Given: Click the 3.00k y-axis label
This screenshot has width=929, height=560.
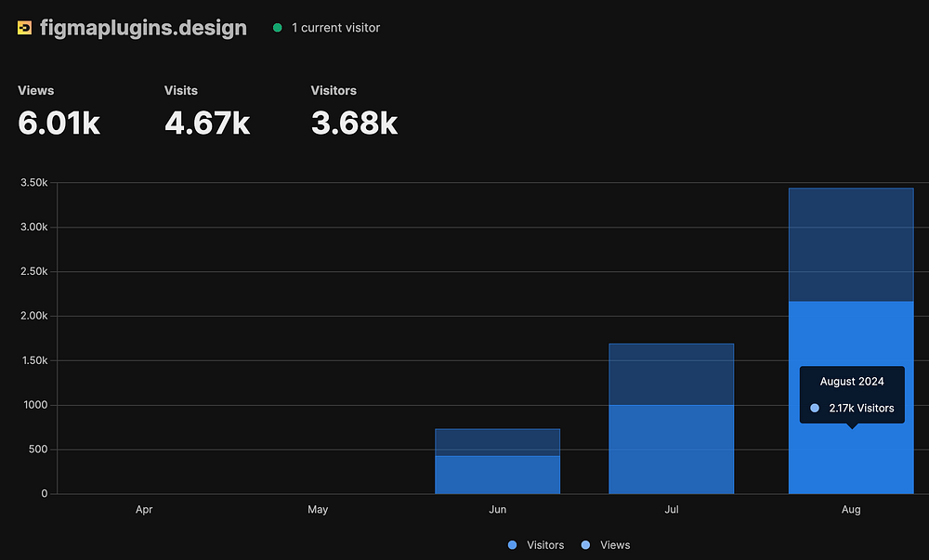Looking at the screenshot, I should (x=34, y=227).
